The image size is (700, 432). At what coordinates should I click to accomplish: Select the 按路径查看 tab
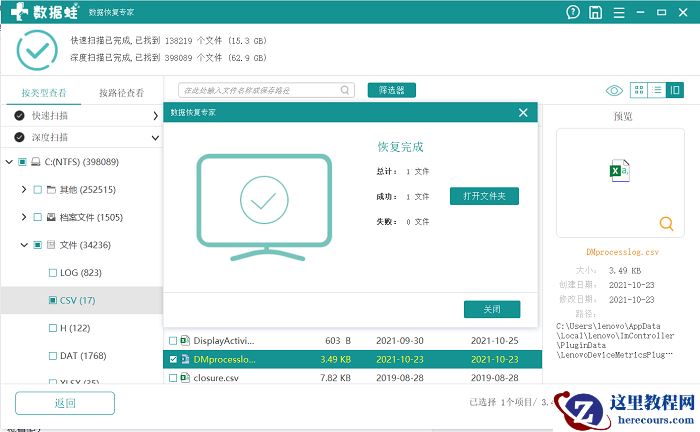tap(121, 93)
